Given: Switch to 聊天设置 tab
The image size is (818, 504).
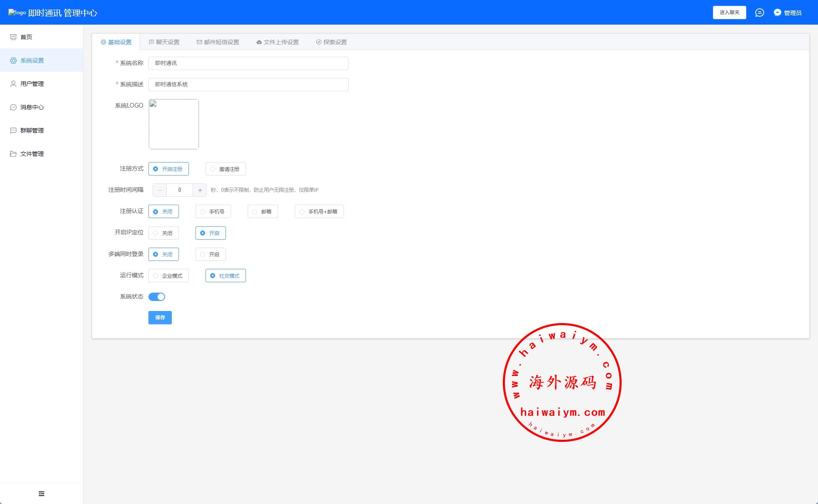Looking at the screenshot, I should pos(164,42).
